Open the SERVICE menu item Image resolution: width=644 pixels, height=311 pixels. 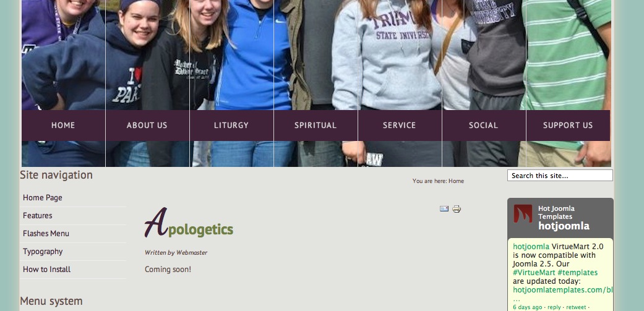(400, 126)
